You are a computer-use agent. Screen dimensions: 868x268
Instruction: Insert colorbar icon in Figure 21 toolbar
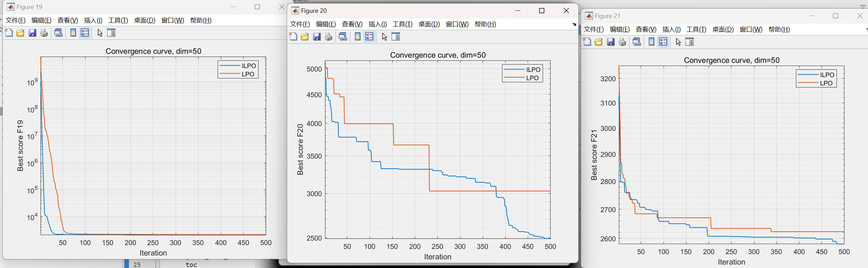coord(651,42)
